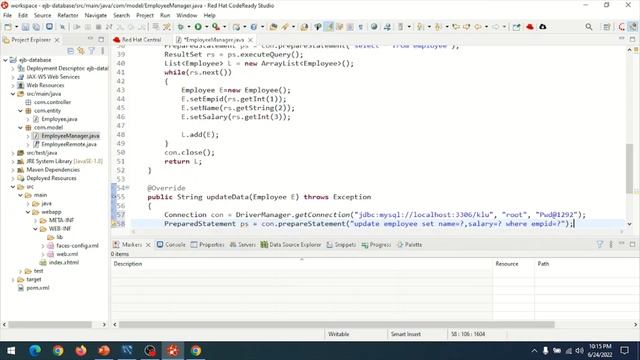Click the Project Explorer horizontal scrollbar
This screenshot has width=640, height=360.
point(50,324)
